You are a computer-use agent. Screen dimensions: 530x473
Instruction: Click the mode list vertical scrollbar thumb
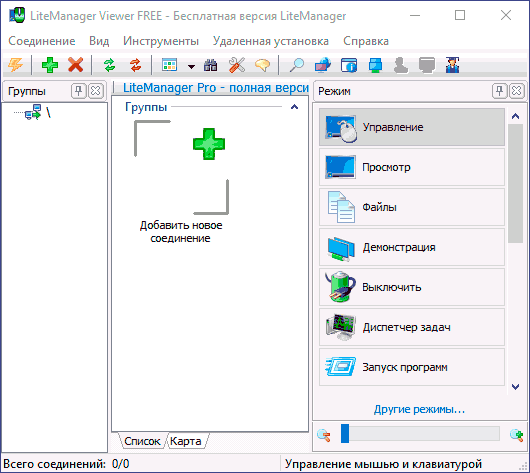coord(515,183)
